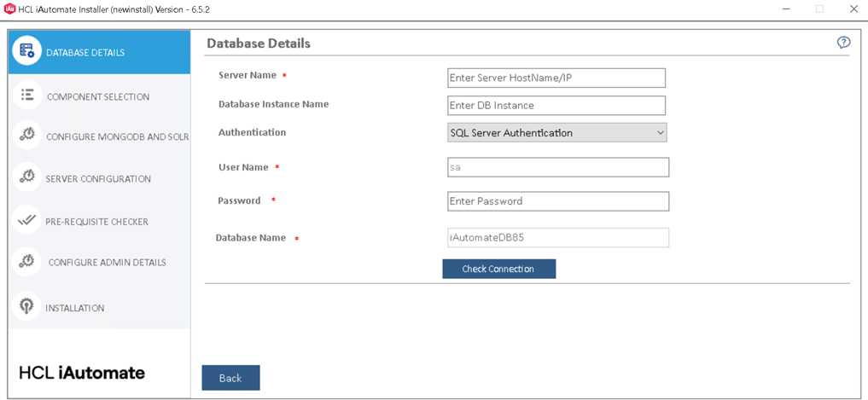Click the Pre-Requisite Checker checkmark icon

click(27, 221)
